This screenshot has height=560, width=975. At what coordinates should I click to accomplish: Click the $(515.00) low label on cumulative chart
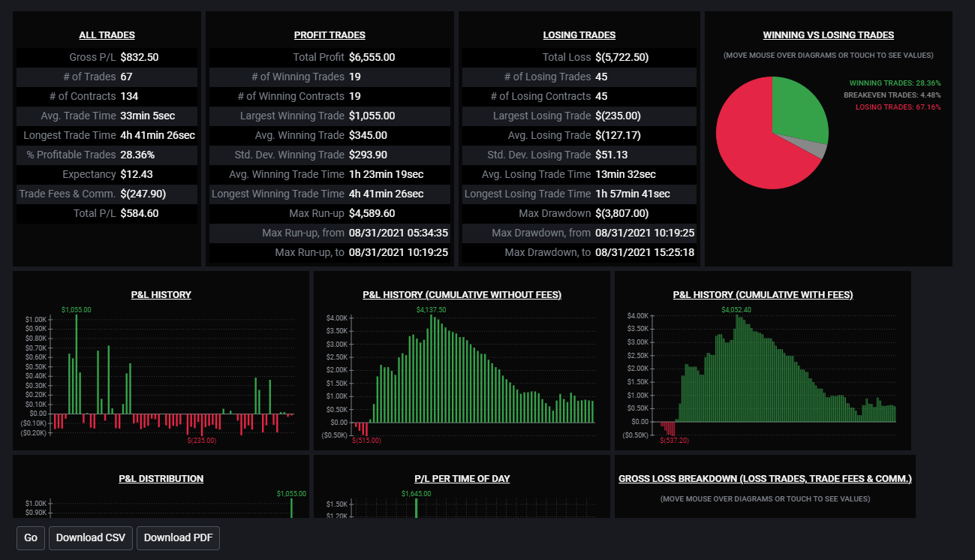click(366, 441)
